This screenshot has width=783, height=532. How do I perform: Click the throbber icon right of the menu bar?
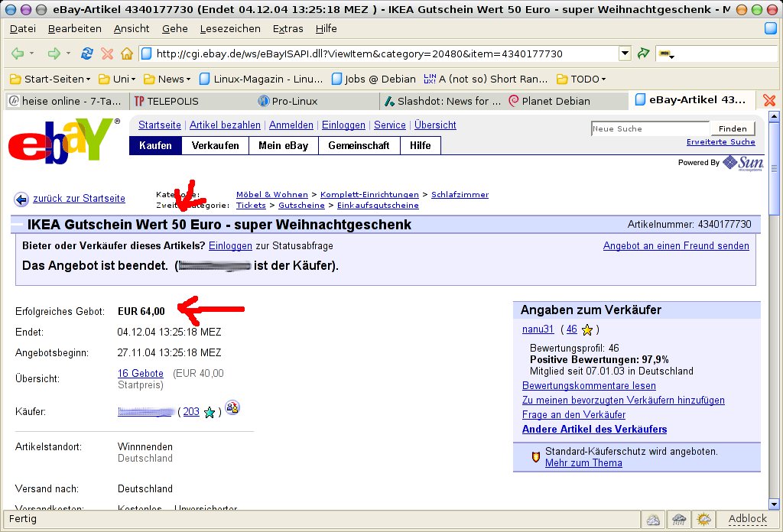pos(771,28)
